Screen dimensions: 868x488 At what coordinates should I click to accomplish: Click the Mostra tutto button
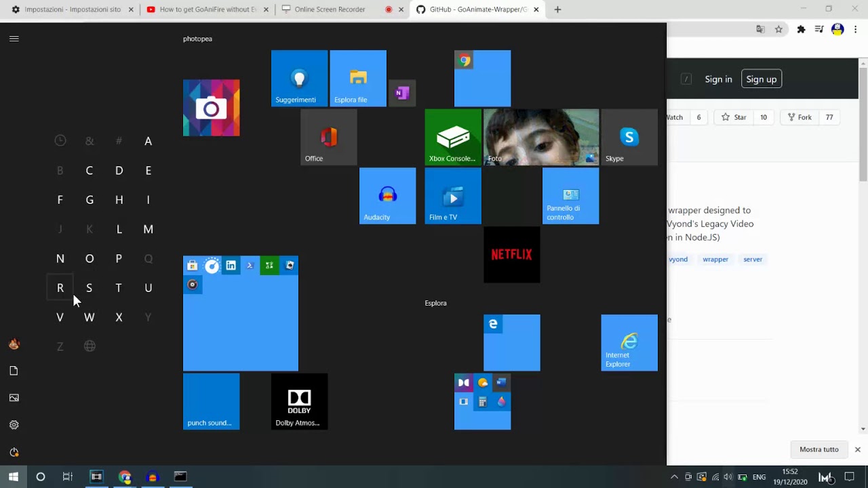pyautogui.click(x=819, y=449)
